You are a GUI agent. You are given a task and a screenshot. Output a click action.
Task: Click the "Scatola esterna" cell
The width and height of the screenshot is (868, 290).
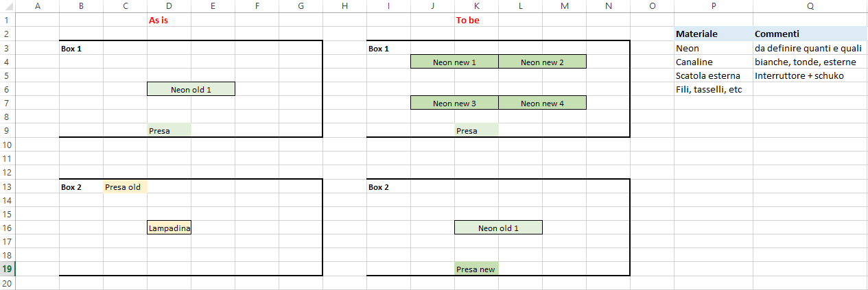click(713, 76)
